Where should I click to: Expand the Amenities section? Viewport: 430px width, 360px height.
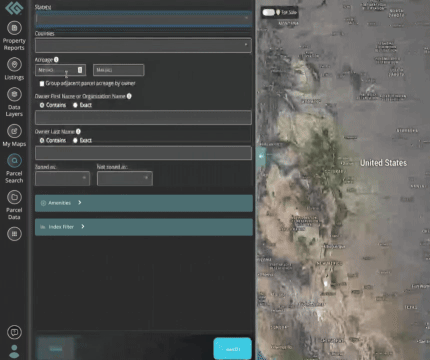point(144,203)
